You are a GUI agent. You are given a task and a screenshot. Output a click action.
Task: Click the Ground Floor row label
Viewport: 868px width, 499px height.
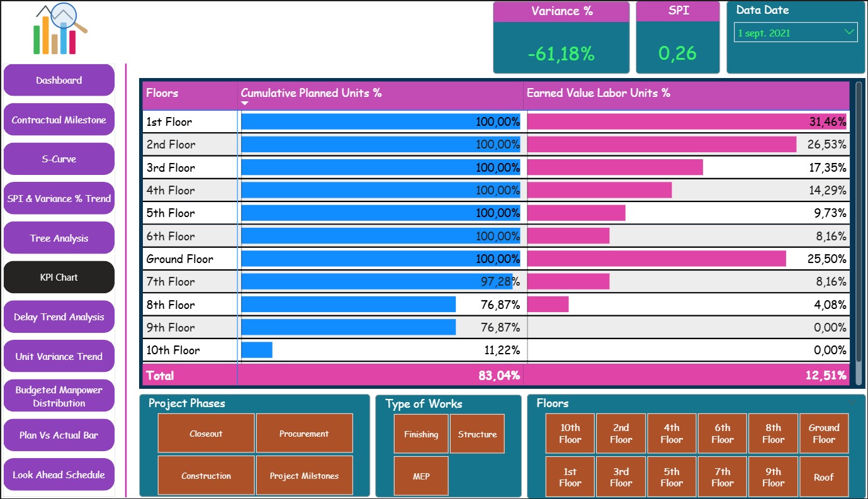(179, 259)
